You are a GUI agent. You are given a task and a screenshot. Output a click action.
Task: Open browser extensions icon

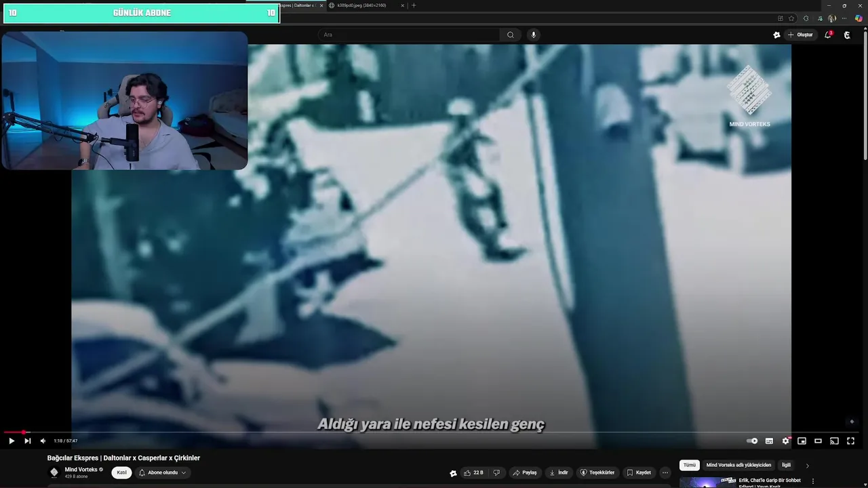pyautogui.click(x=806, y=18)
